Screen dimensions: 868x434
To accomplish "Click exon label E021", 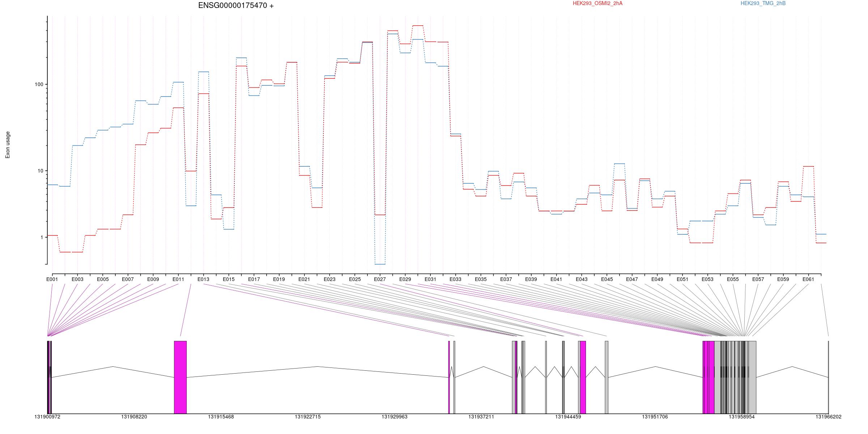I will [x=304, y=279].
